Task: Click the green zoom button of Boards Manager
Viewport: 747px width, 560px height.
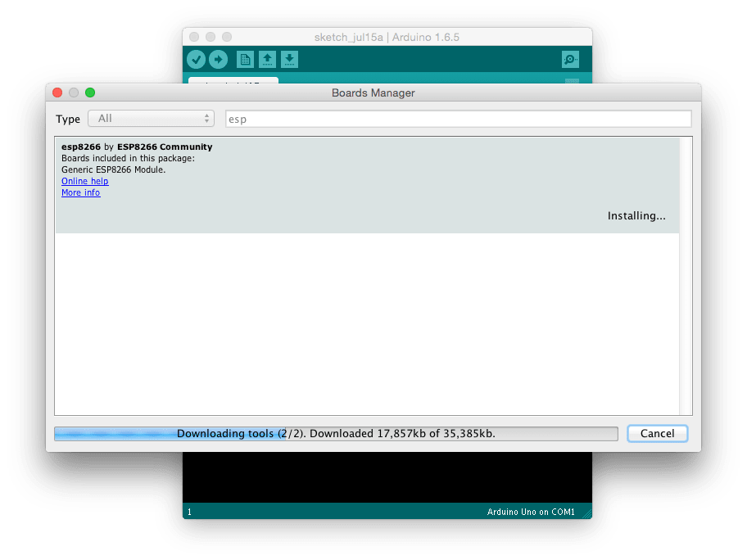Action: tap(90, 93)
